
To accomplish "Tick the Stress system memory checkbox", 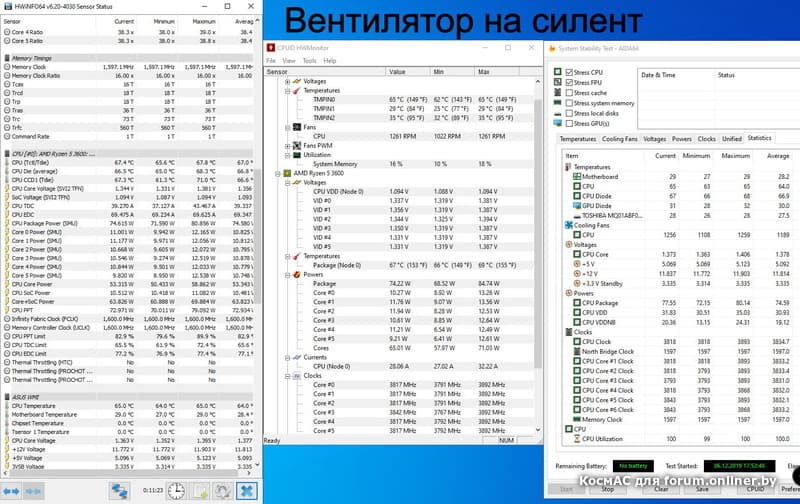I will [569, 103].
